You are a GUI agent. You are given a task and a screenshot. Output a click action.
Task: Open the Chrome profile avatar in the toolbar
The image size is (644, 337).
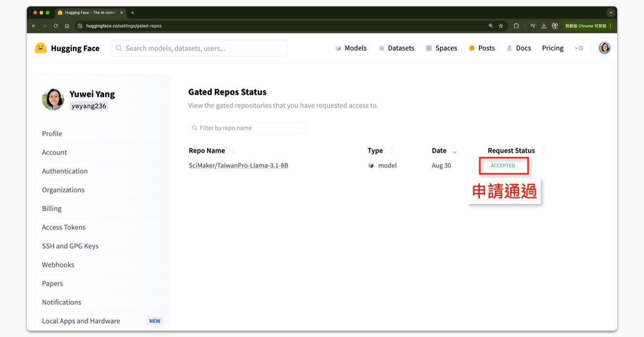click(555, 26)
